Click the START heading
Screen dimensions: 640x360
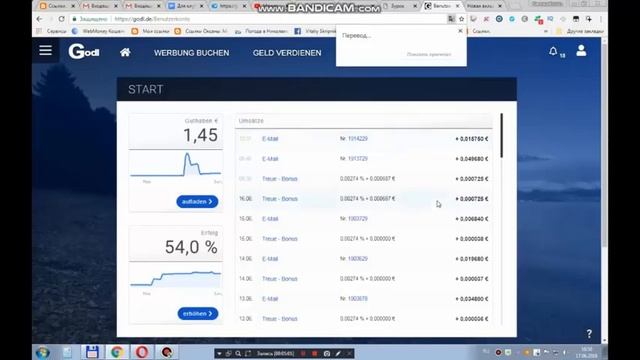(x=146, y=89)
